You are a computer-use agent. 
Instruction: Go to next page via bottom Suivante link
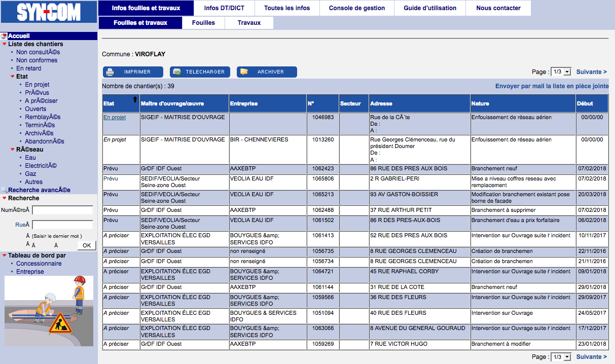point(592,357)
